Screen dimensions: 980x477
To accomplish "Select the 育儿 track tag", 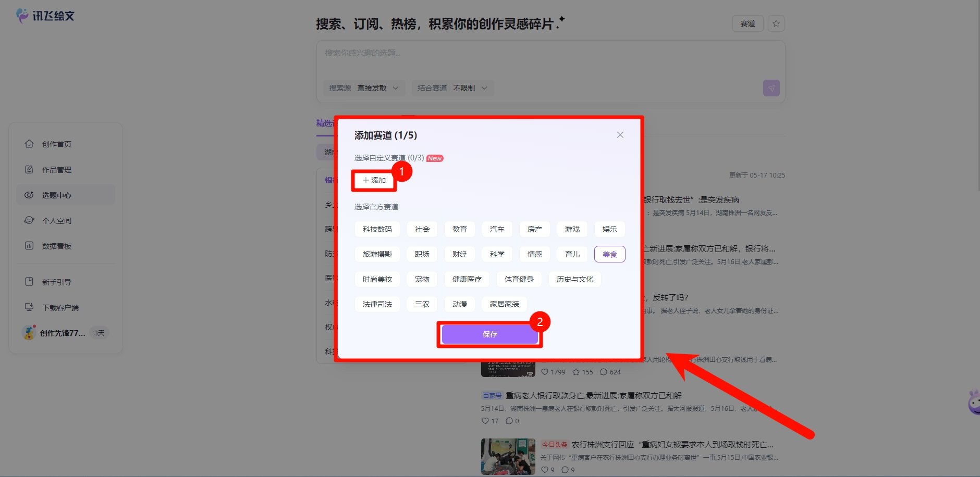I will tap(572, 254).
